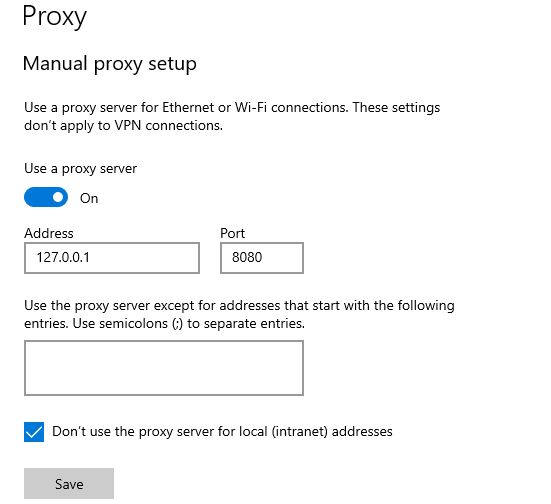
Task: Click the 'Use a proxy server' label text
Action: click(x=80, y=169)
